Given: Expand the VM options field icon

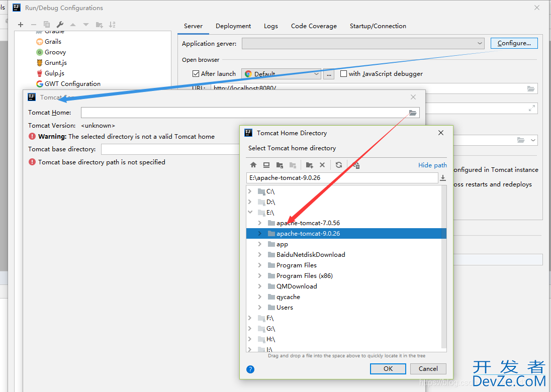Looking at the screenshot, I should (532, 109).
